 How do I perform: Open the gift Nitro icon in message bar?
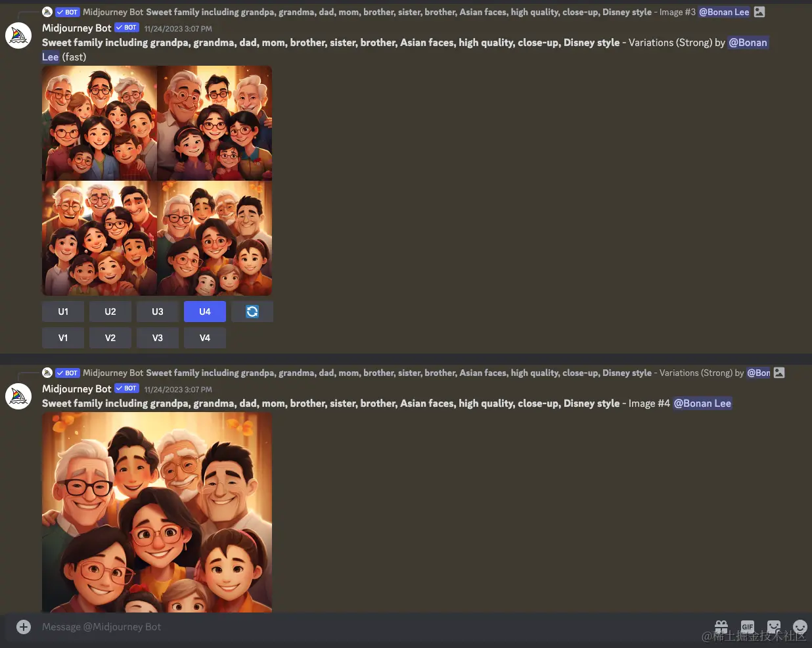pos(721,627)
